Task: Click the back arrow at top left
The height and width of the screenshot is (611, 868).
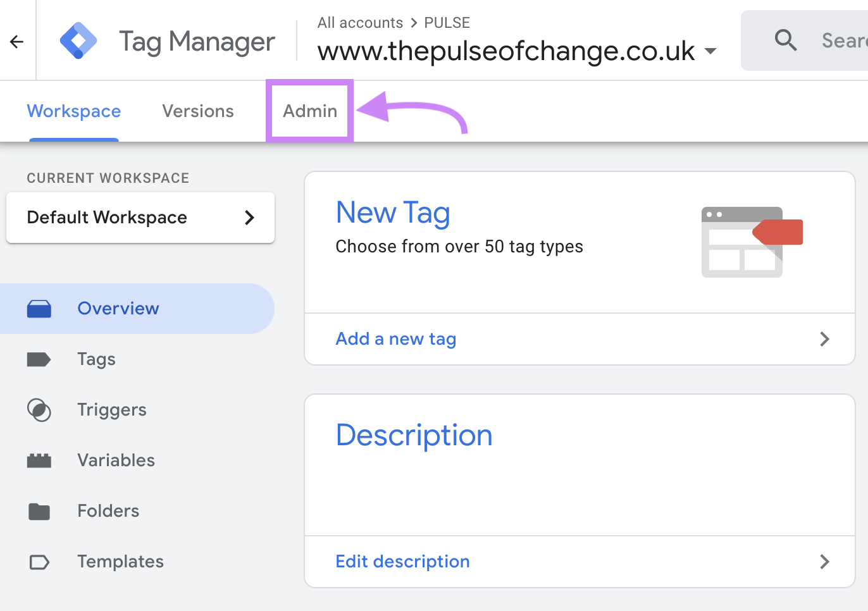Action: coord(16,40)
